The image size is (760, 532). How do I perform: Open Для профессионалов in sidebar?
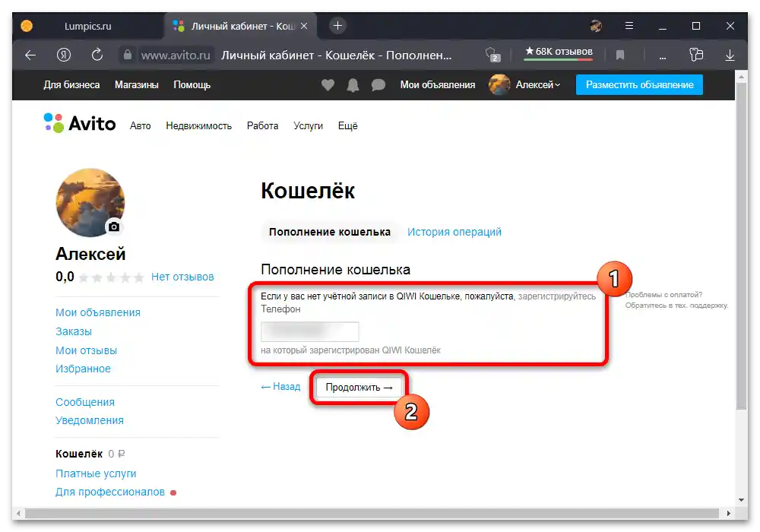pyautogui.click(x=110, y=492)
